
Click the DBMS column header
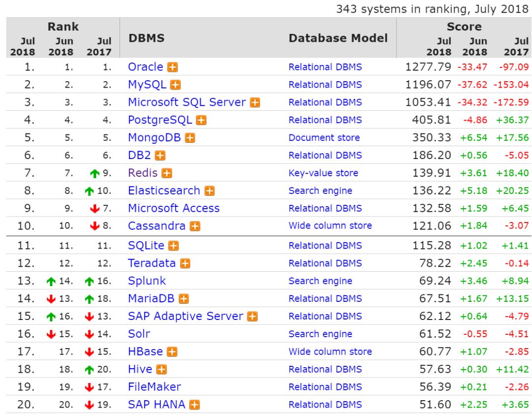pyautogui.click(x=147, y=38)
